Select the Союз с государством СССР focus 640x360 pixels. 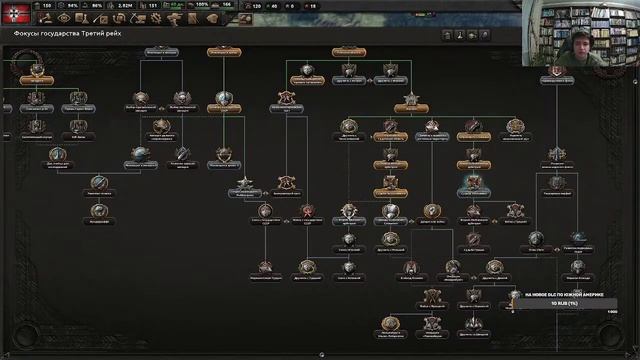tap(265, 216)
